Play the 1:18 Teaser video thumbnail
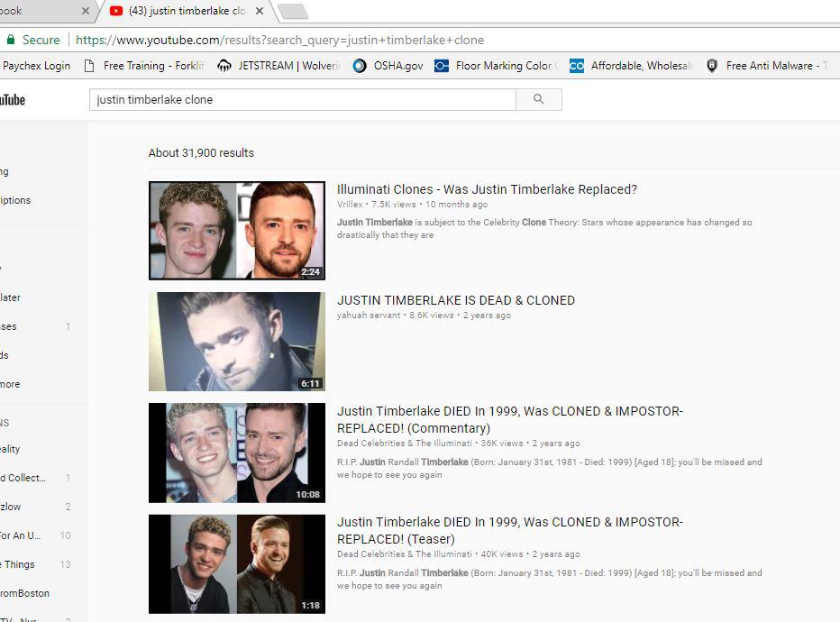Viewport: 840px width, 622px height. 237,563
